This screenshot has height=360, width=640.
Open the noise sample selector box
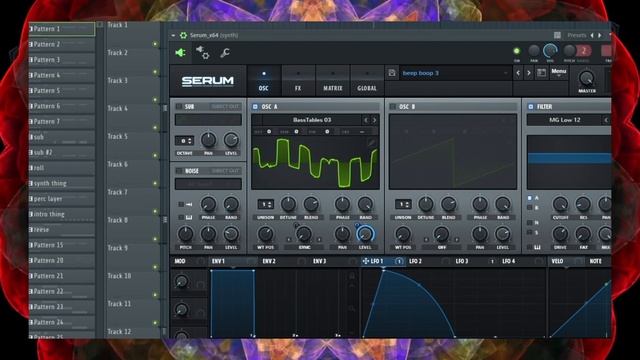208,184
